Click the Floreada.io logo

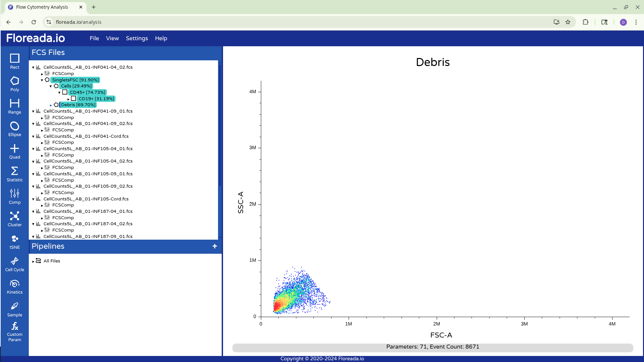[x=35, y=38]
